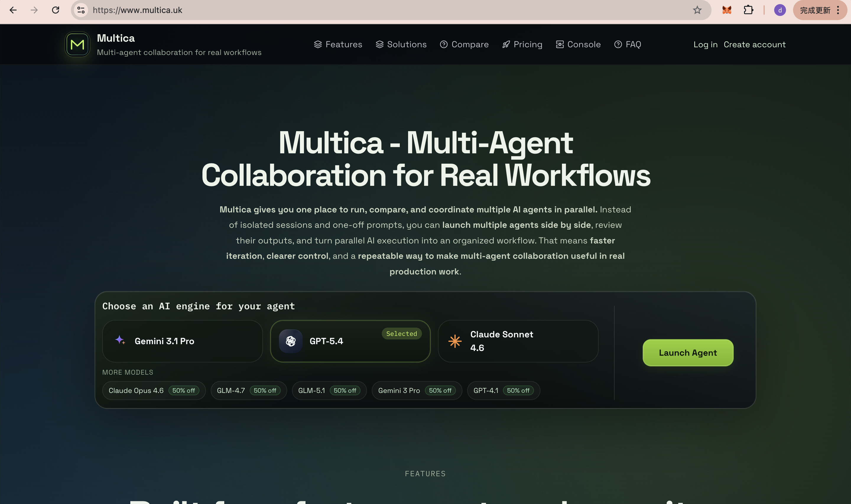Click the OpenAI icon on the GPT-5.4 card
Screen dimensions: 851x504
tap(290, 341)
